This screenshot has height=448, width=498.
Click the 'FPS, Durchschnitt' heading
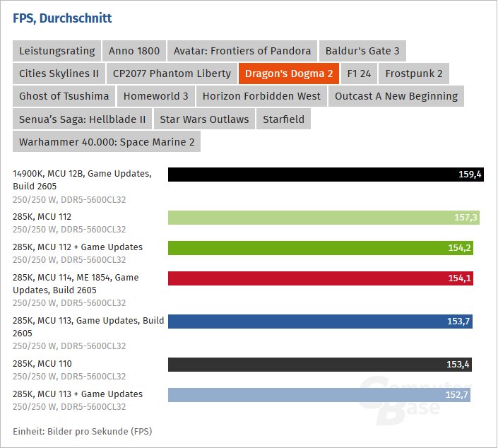point(62,18)
